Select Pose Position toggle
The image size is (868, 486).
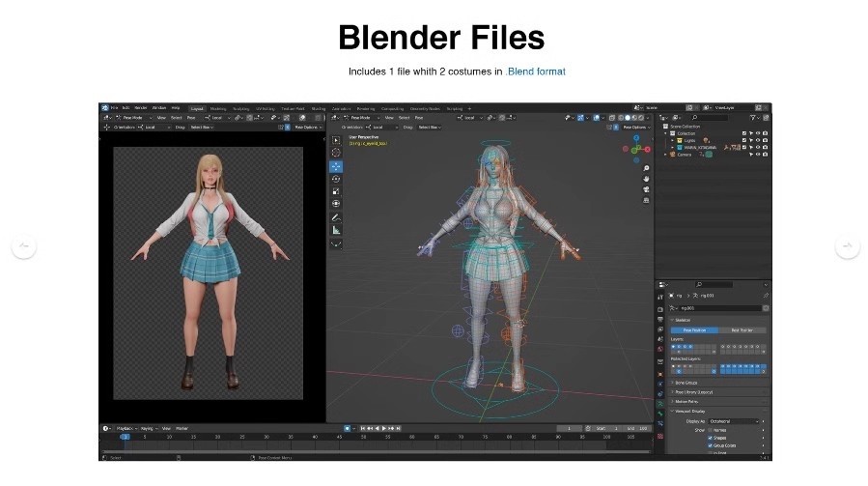(694, 330)
